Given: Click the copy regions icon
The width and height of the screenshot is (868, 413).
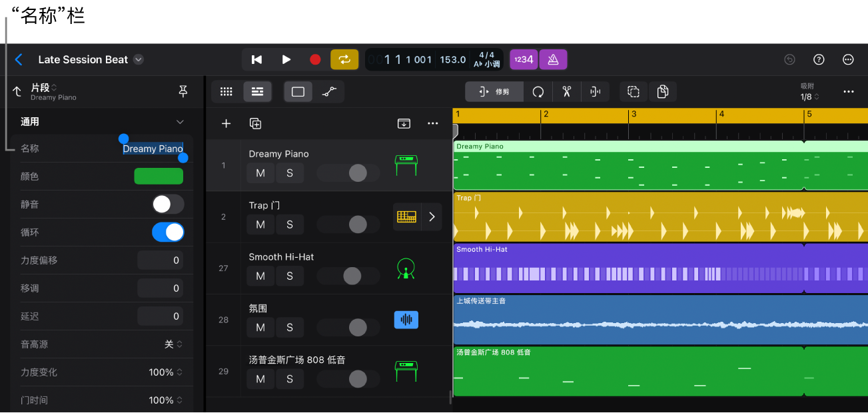Looking at the screenshot, I should (x=662, y=92).
